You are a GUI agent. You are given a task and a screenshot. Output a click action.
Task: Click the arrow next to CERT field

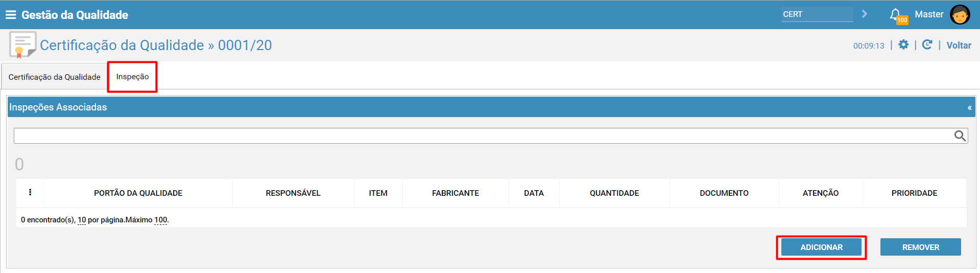865,14
